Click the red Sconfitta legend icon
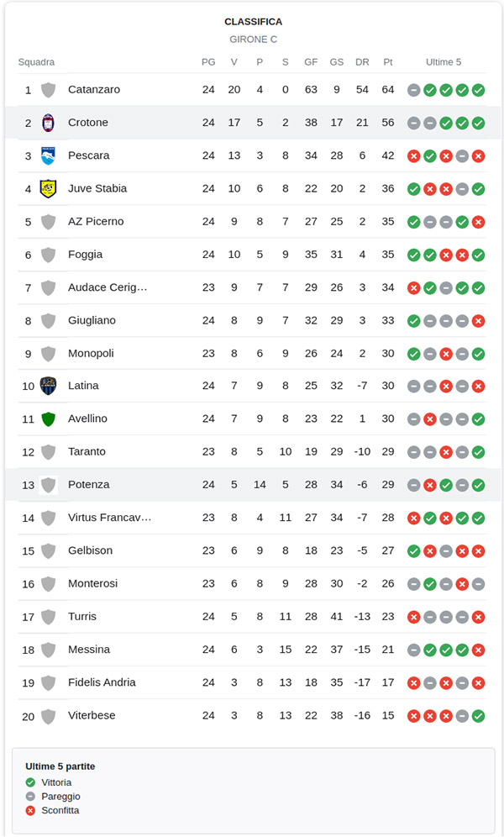The width and height of the screenshot is (504, 837). tap(31, 811)
